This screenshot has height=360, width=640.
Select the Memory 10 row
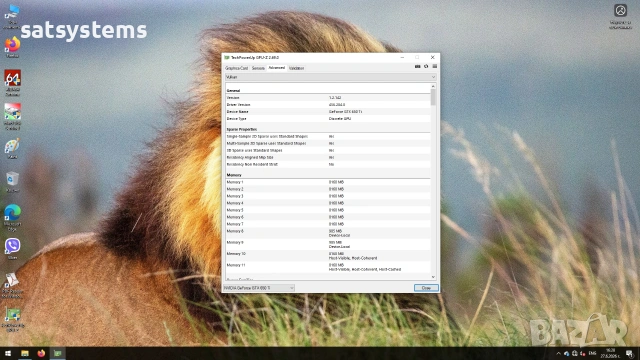(328, 256)
